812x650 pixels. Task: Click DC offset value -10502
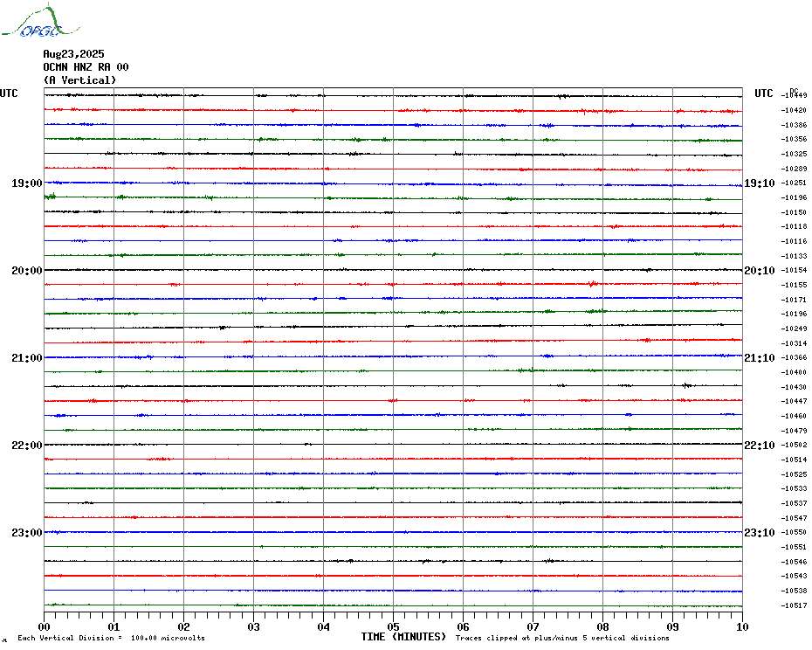795,446
